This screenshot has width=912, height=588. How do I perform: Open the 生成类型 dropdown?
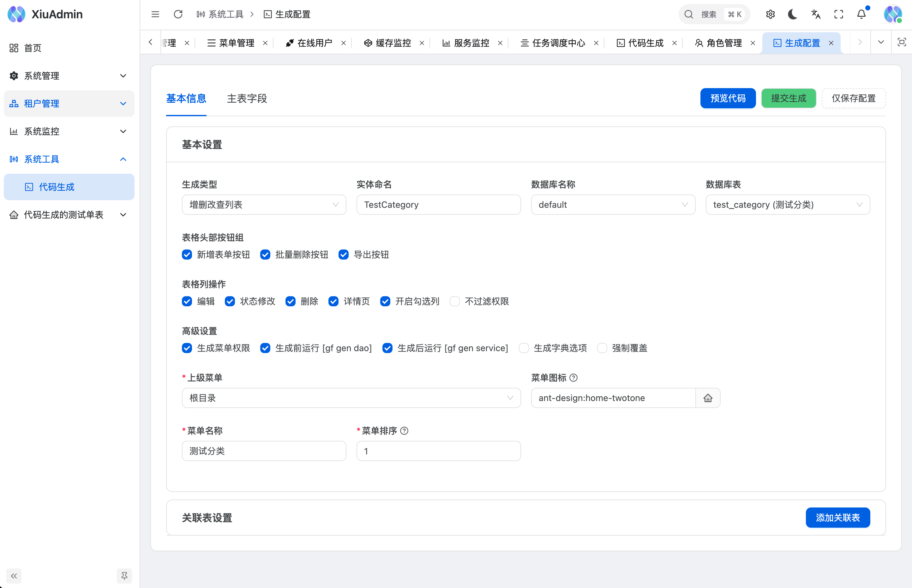click(x=264, y=205)
